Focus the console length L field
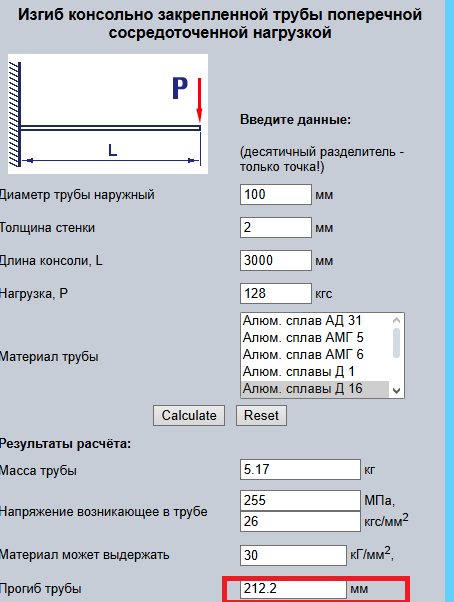The height and width of the screenshot is (602, 454). pyautogui.click(x=276, y=260)
